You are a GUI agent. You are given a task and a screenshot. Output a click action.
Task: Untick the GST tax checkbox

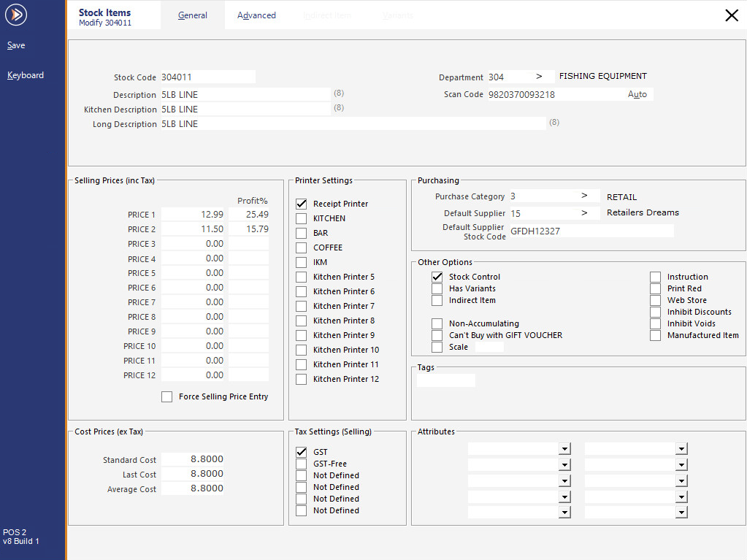(x=301, y=452)
